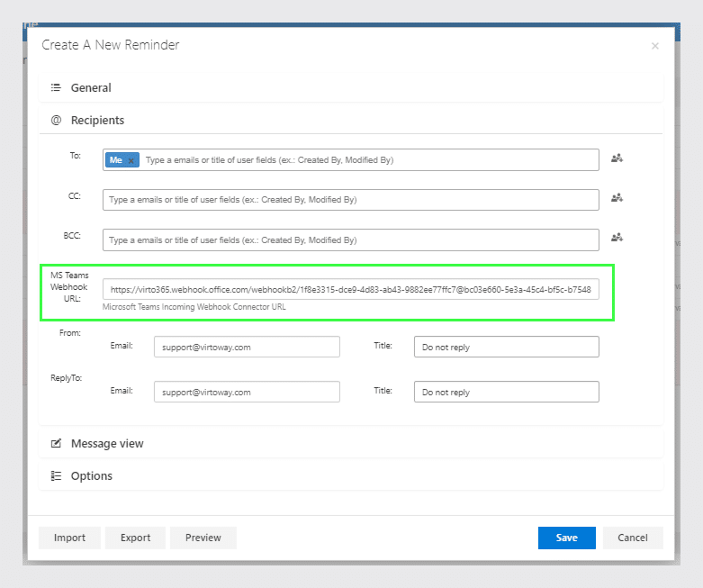The image size is (703, 588).
Task: Edit the ReplyTo Email field
Action: [x=247, y=392]
